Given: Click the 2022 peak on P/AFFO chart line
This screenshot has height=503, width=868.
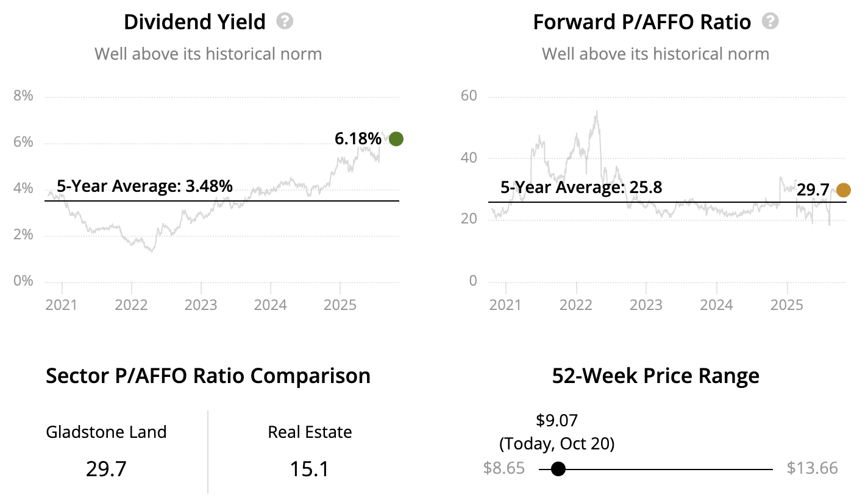Looking at the screenshot, I should point(596,111).
